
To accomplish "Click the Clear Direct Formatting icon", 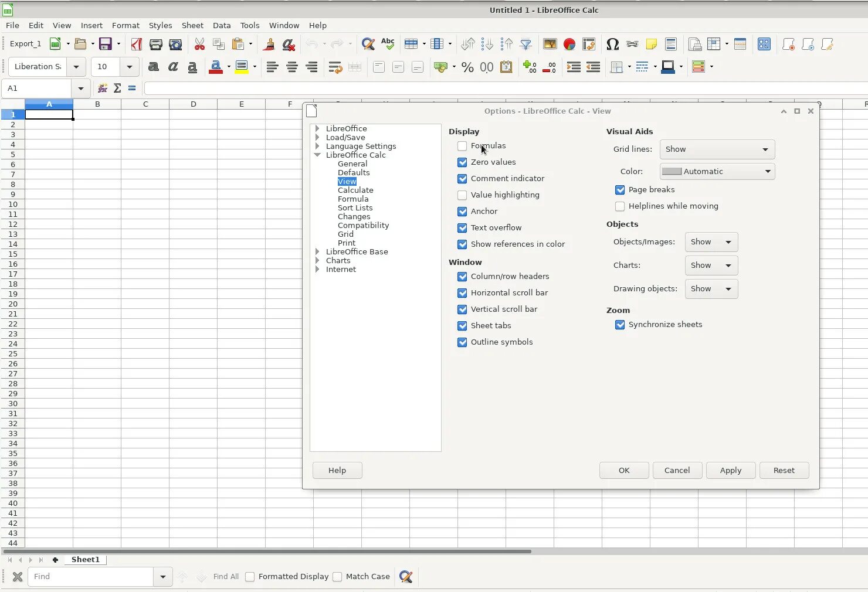I will click(288, 44).
